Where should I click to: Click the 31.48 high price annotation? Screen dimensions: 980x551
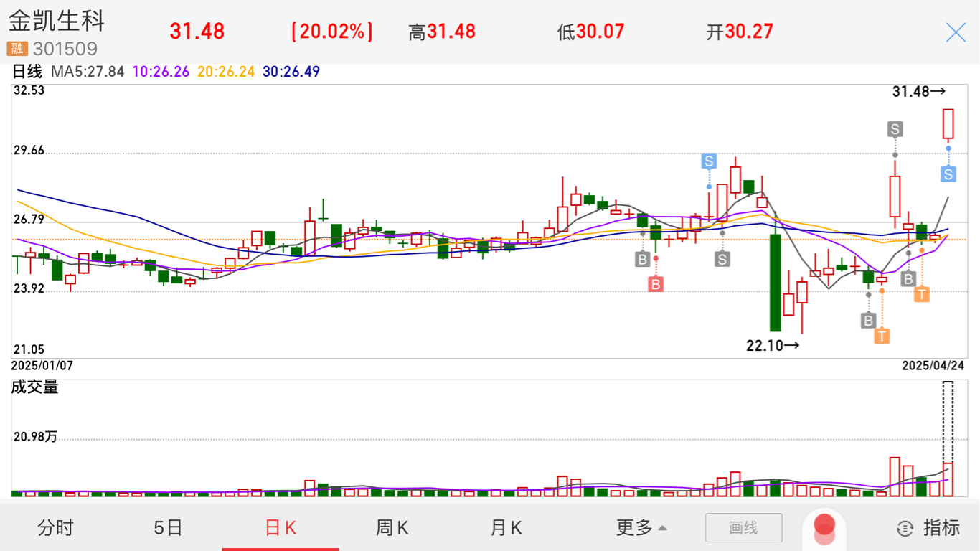click(x=919, y=91)
